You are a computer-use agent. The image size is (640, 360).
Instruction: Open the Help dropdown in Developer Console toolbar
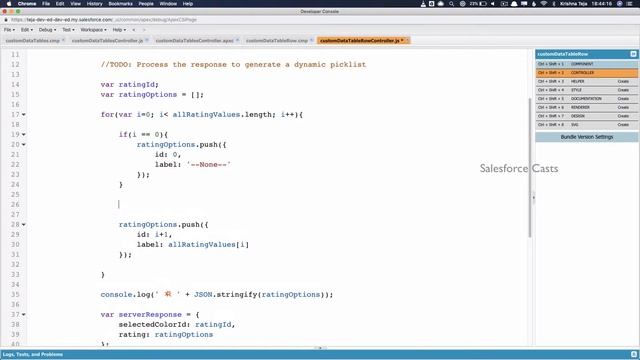pos(119,30)
